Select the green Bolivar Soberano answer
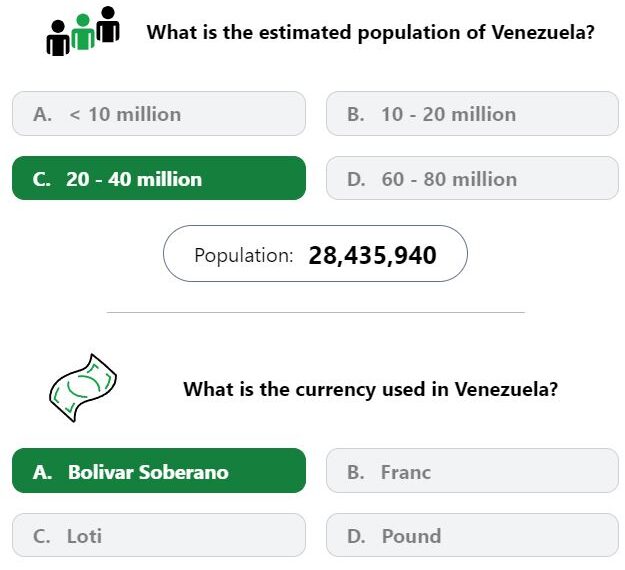Screen dimensions: 625x570 pyautogui.click(x=159, y=471)
